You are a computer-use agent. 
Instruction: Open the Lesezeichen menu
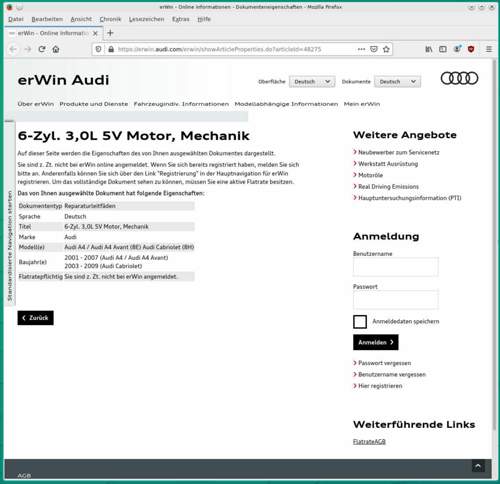coord(146,19)
